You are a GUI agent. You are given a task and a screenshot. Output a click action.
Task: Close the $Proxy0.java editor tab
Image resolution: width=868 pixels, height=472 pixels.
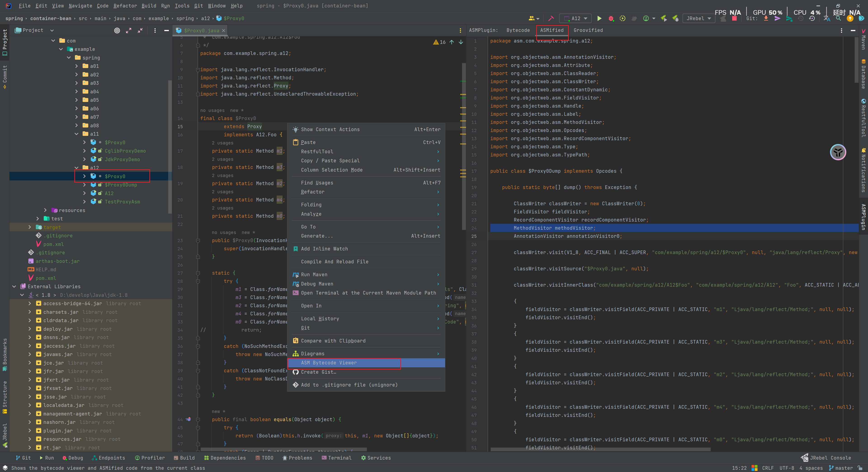223,31
